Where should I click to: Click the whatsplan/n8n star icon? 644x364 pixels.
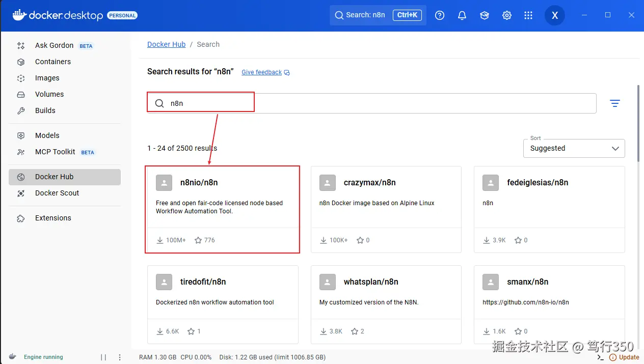pyautogui.click(x=355, y=331)
